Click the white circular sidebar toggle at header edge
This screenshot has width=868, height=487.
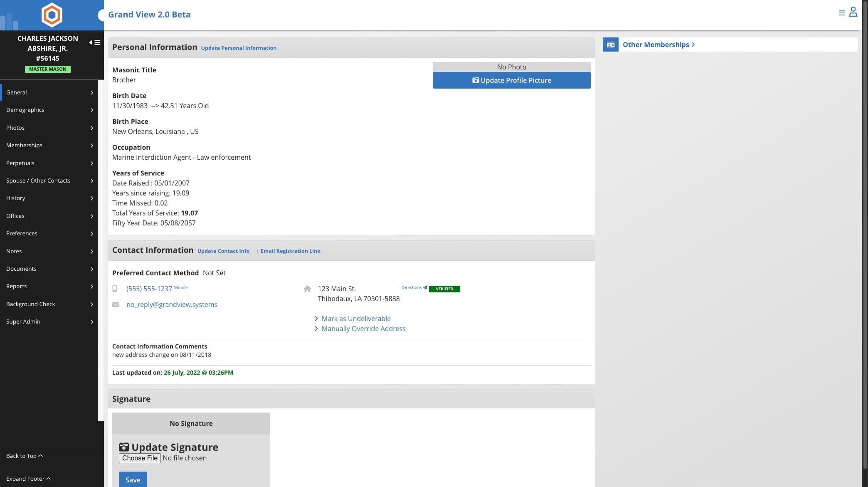[101, 15]
